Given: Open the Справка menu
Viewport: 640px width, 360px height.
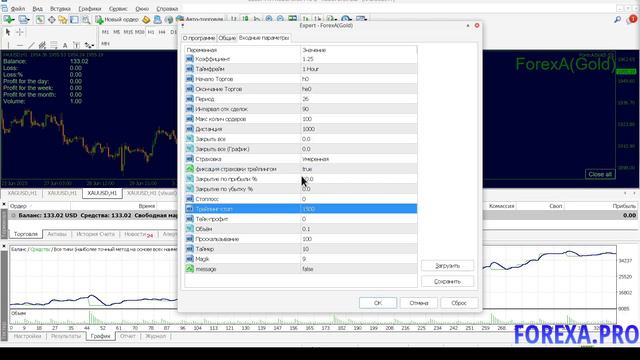Looking at the screenshot, I should [167, 8].
